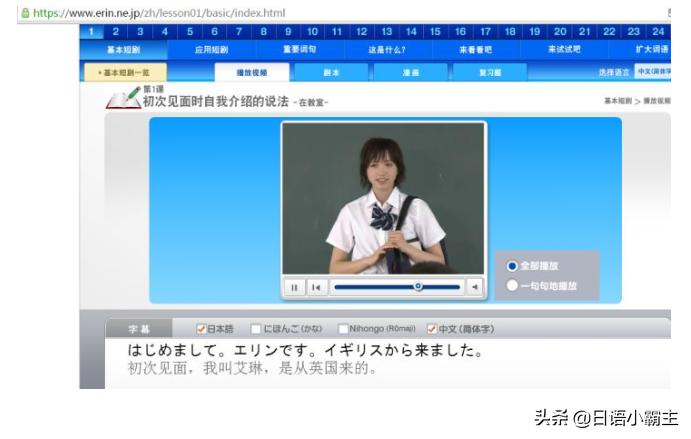
Task: Go to lesson 17
Action: coord(485,32)
